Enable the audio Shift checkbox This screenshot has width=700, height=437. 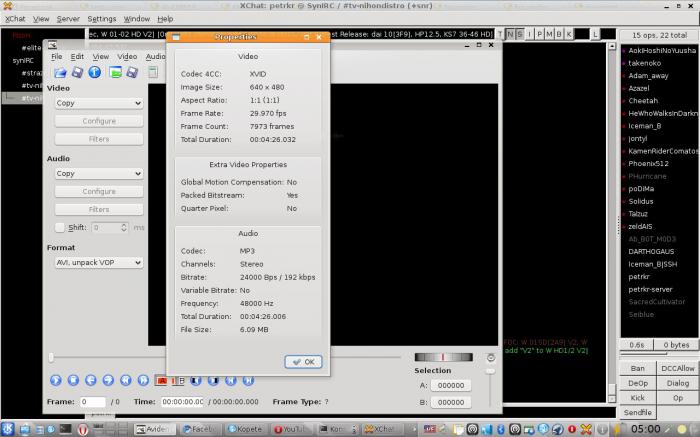60,228
